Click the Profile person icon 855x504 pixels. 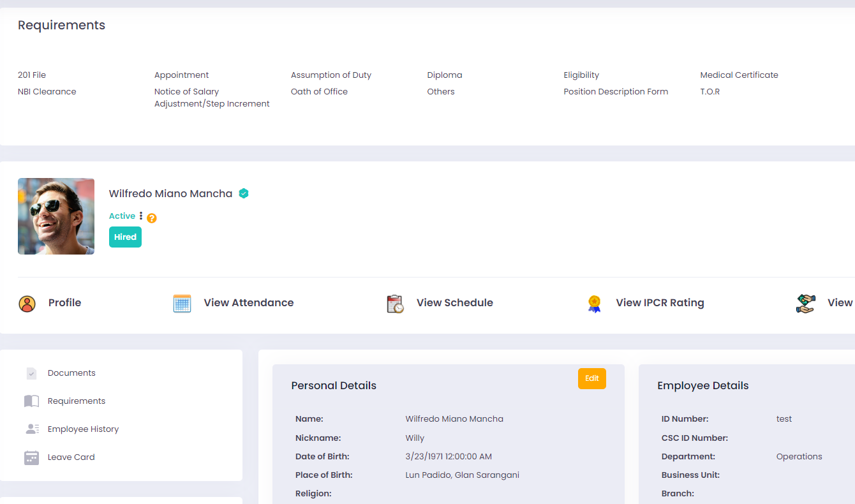[27, 304]
